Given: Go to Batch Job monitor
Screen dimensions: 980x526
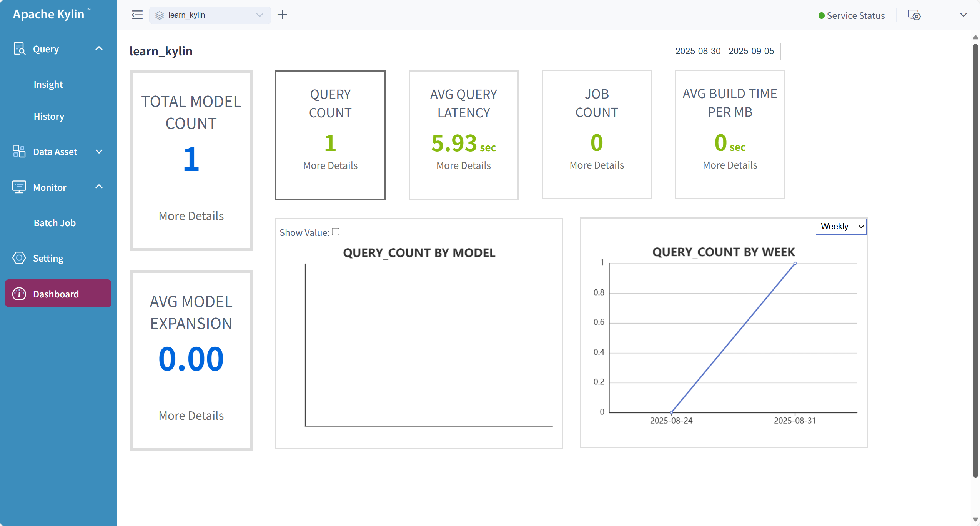Looking at the screenshot, I should [x=55, y=223].
